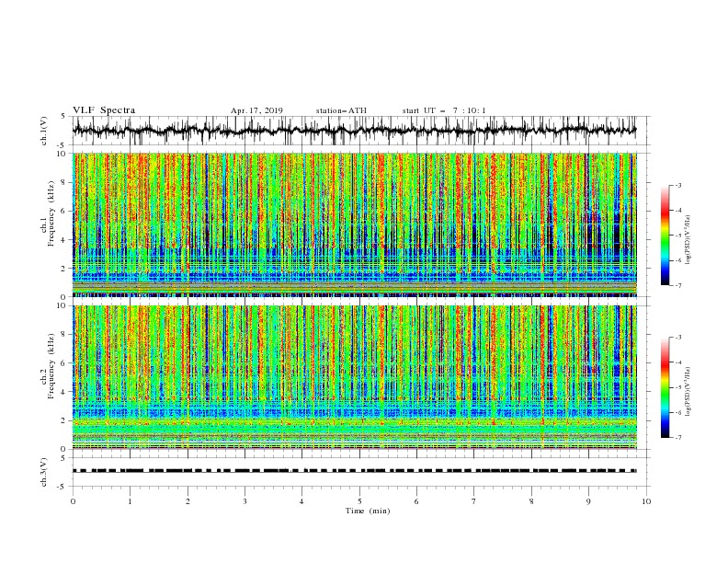Image resolution: width=728 pixels, height=563 pixels.
Task: Click the date 'Apr. 17, 2019'
Action: (x=256, y=110)
